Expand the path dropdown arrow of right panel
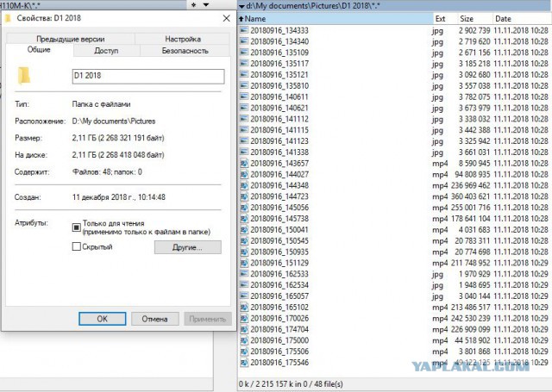This screenshot has height=392, width=552. (241, 6)
